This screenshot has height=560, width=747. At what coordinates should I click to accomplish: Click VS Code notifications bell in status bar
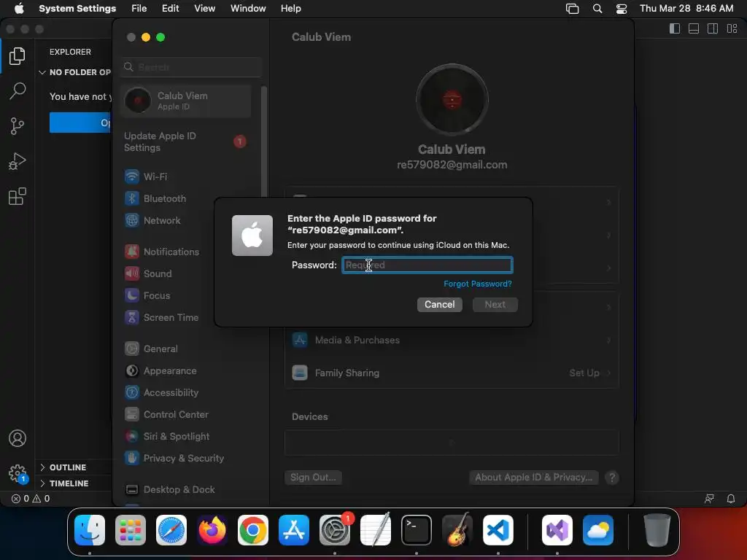point(731,499)
